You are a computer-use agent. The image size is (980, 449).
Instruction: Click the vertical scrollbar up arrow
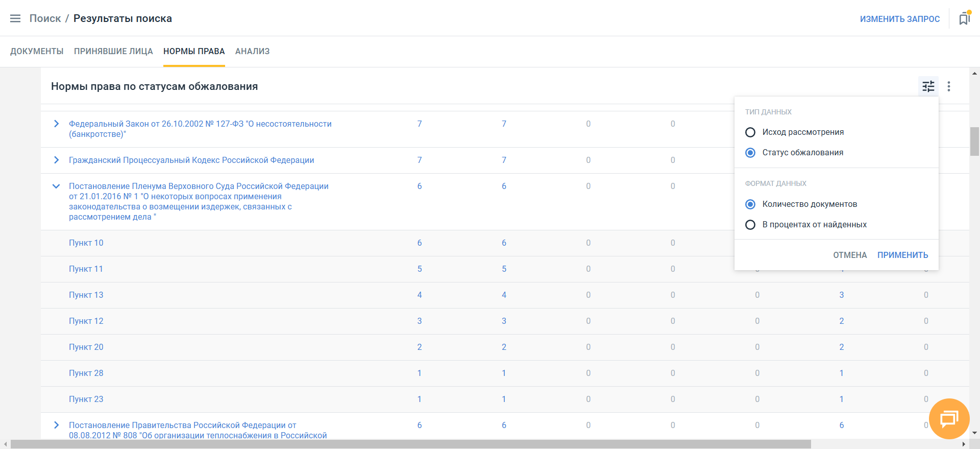pyautogui.click(x=974, y=74)
